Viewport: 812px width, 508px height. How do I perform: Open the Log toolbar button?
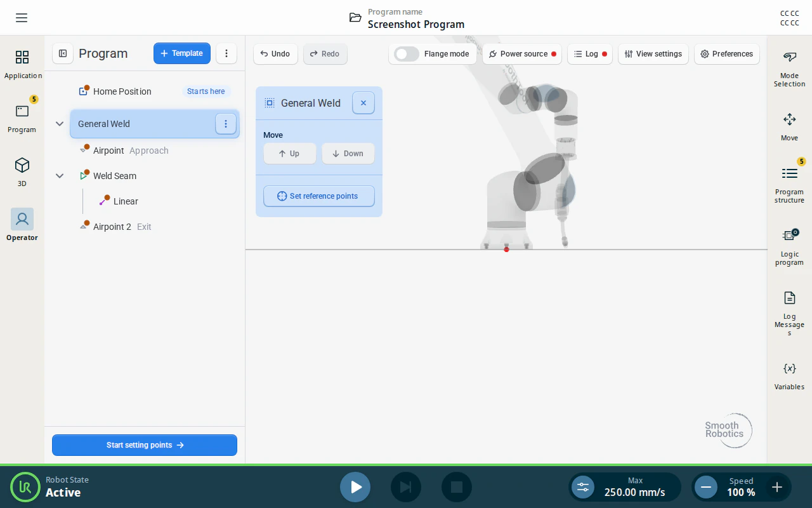coord(590,54)
